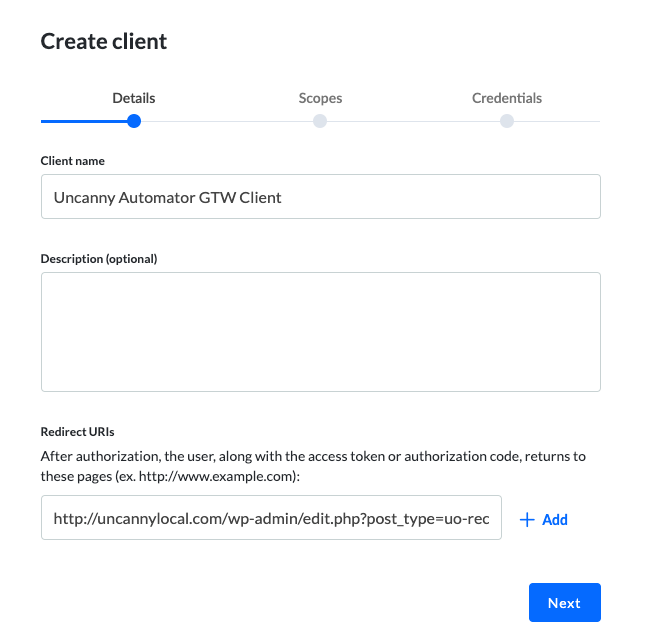Click inside the Description text area
Image resolution: width=652 pixels, height=642 pixels.
[x=321, y=332]
